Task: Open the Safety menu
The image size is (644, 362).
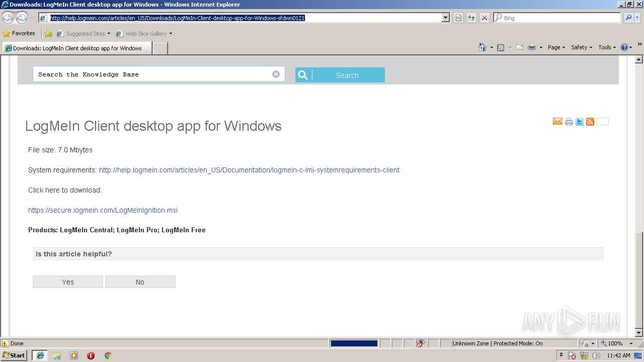Action: click(x=582, y=47)
